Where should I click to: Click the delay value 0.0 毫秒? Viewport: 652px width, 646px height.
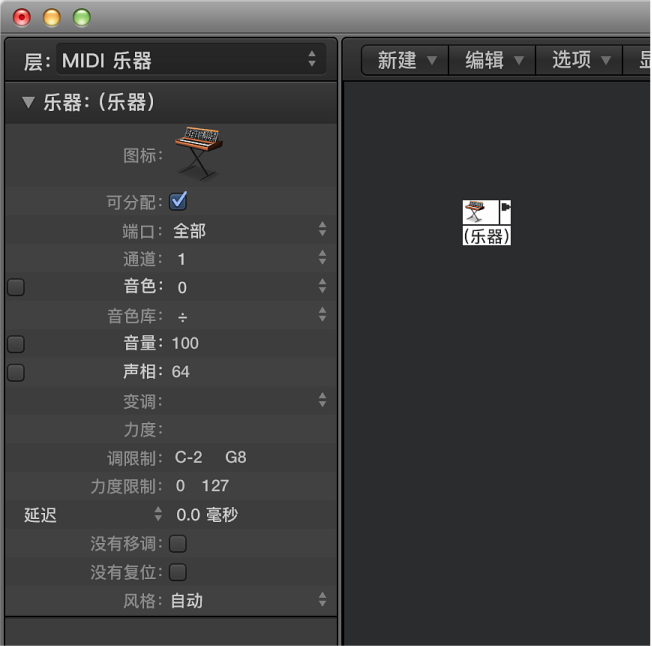coord(207,515)
